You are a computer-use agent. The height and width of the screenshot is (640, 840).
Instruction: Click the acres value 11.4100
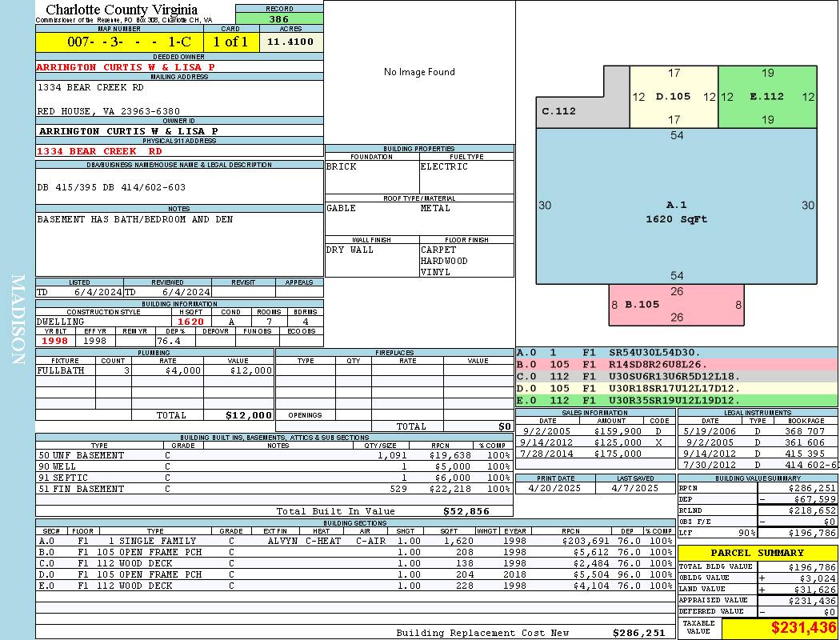[x=291, y=42]
